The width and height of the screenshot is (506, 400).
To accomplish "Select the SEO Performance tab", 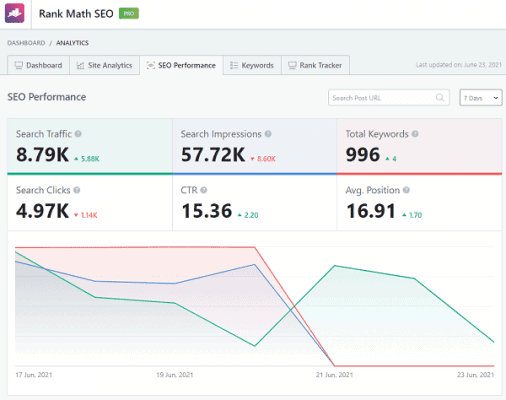I will point(181,65).
